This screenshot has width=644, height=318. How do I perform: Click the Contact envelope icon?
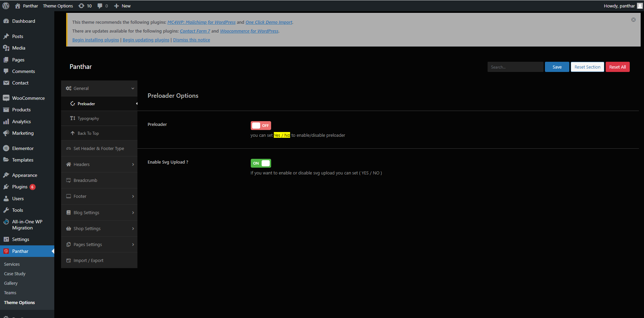[6, 83]
